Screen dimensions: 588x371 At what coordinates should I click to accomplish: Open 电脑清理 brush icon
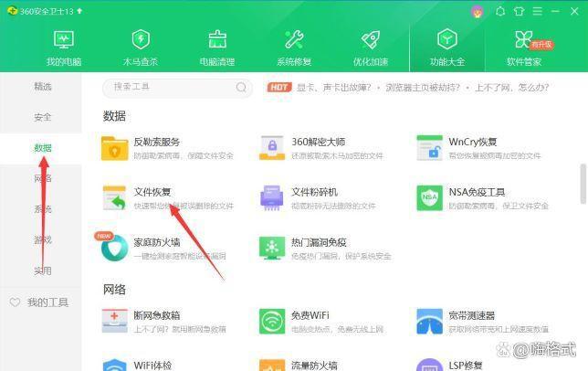click(217, 39)
